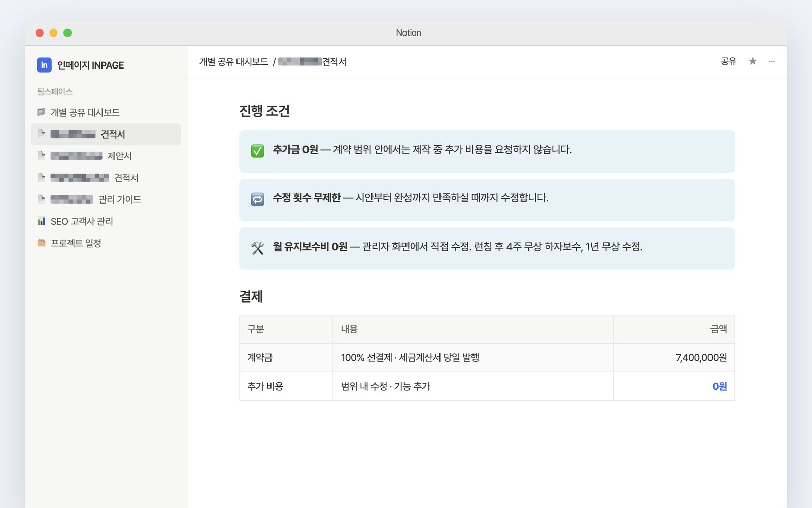
Task: Click the tools icon in 월 유지보수비 0원 callout
Action: (258, 248)
